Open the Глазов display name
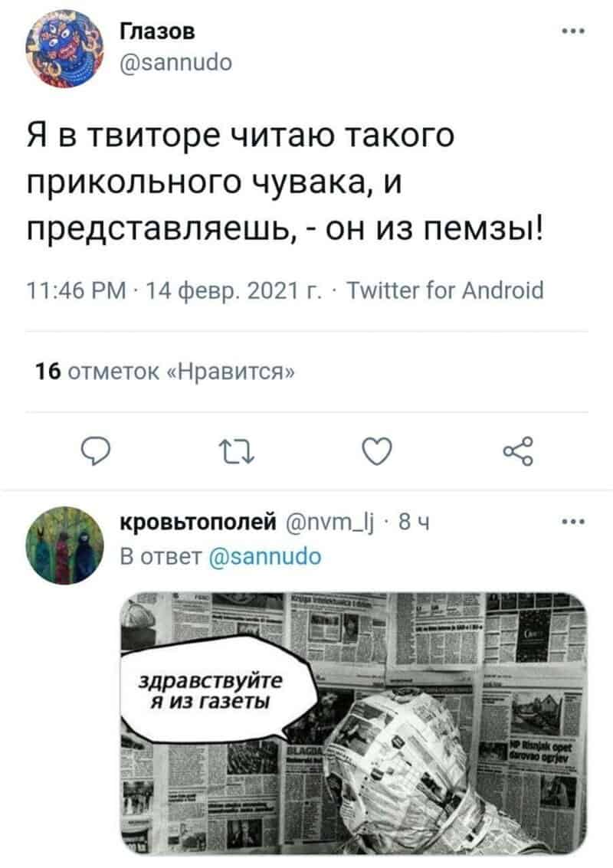 (158, 32)
